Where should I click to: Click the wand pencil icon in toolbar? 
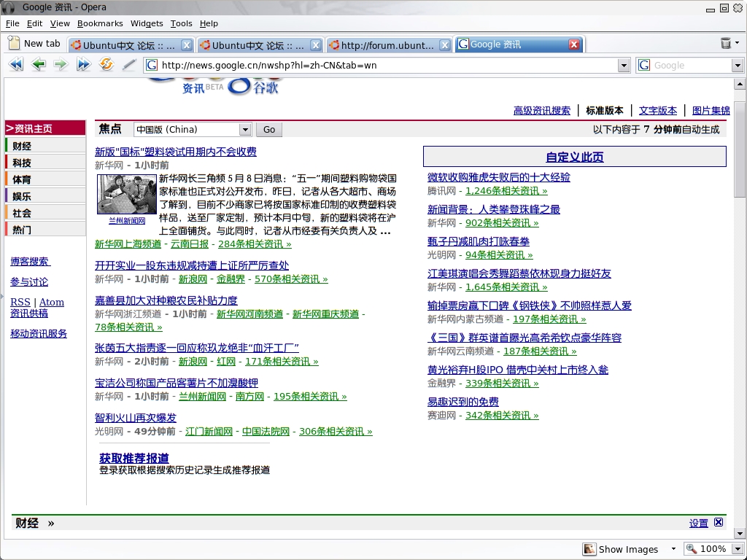click(128, 64)
